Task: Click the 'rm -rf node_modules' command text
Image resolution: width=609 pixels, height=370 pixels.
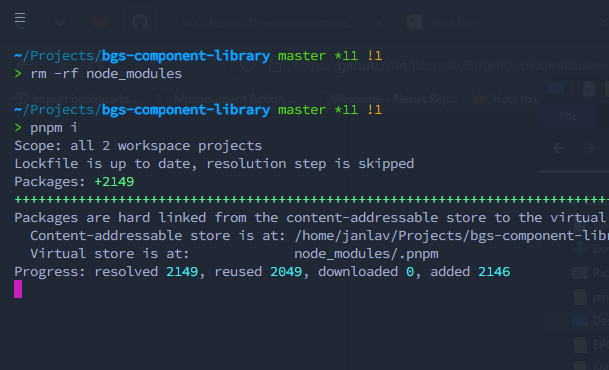Action: 106,74
